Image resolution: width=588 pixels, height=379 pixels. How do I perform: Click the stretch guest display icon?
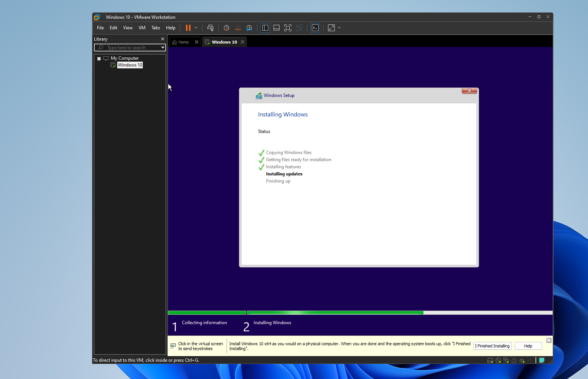[x=331, y=28]
